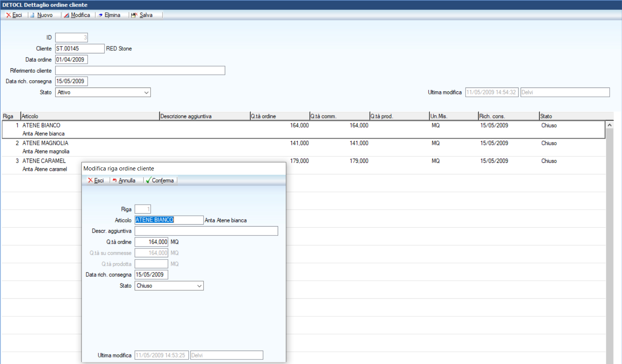Close the dialog with its Esci icon
This screenshot has height=364, width=622.
(91, 180)
